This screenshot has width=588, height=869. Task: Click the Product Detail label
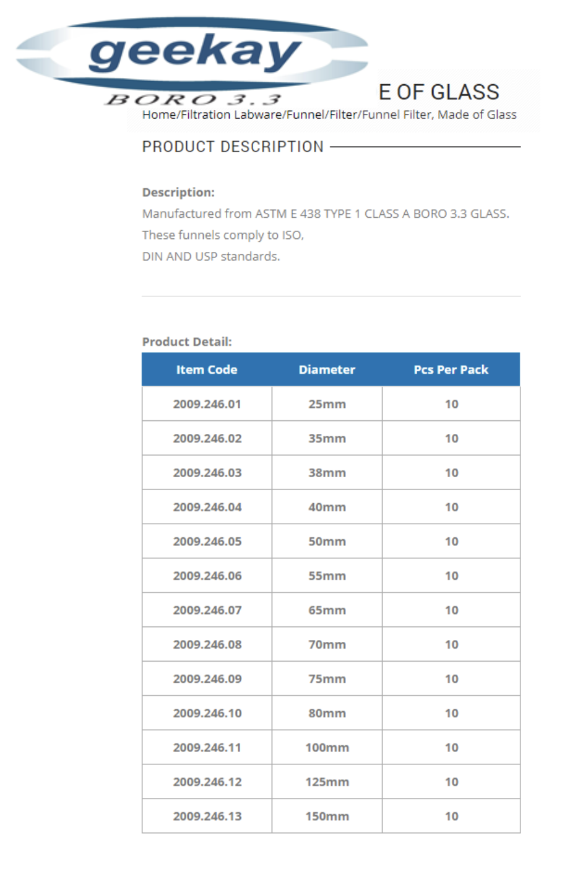point(187,342)
